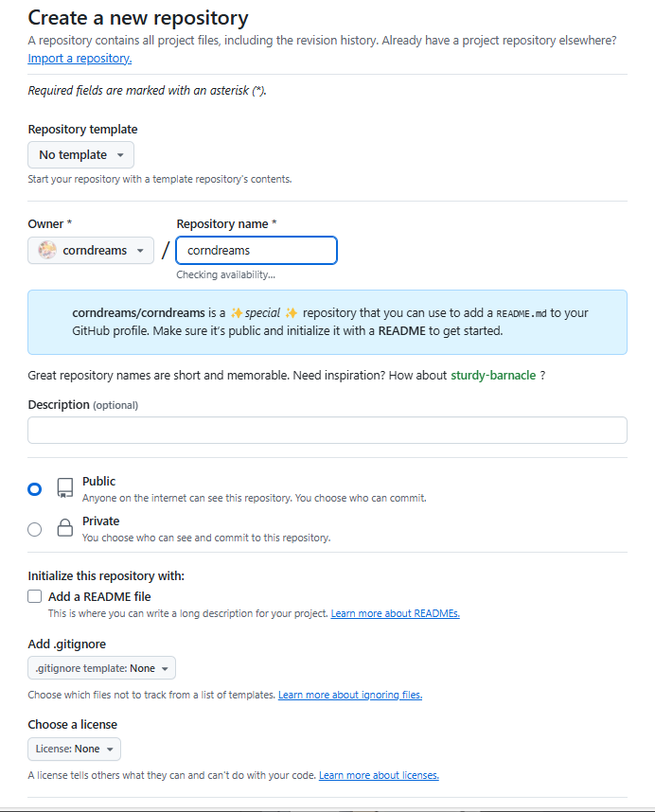Click the Add a README file label
The width and height of the screenshot is (655, 812).
coord(99,596)
